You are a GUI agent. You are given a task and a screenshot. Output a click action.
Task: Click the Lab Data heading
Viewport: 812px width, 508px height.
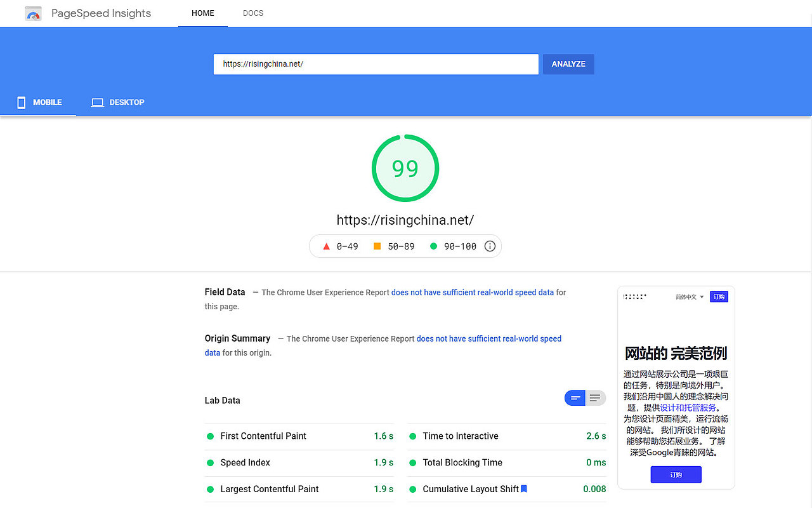(x=223, y=401)
